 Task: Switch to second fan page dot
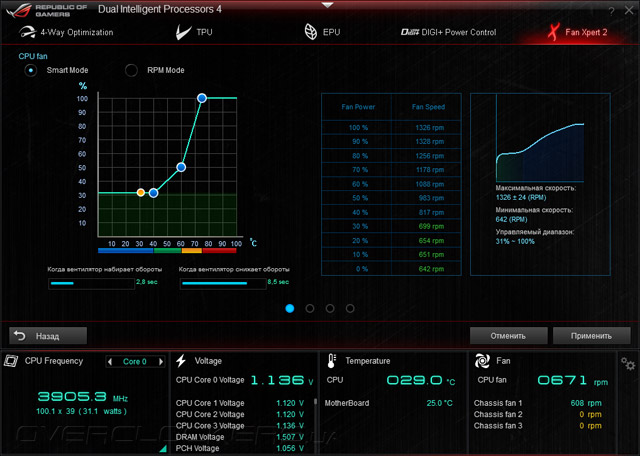[x=310, y=308]
